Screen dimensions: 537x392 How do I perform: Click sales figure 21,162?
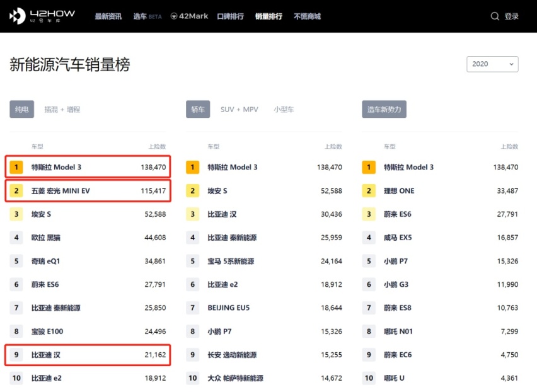155,355
